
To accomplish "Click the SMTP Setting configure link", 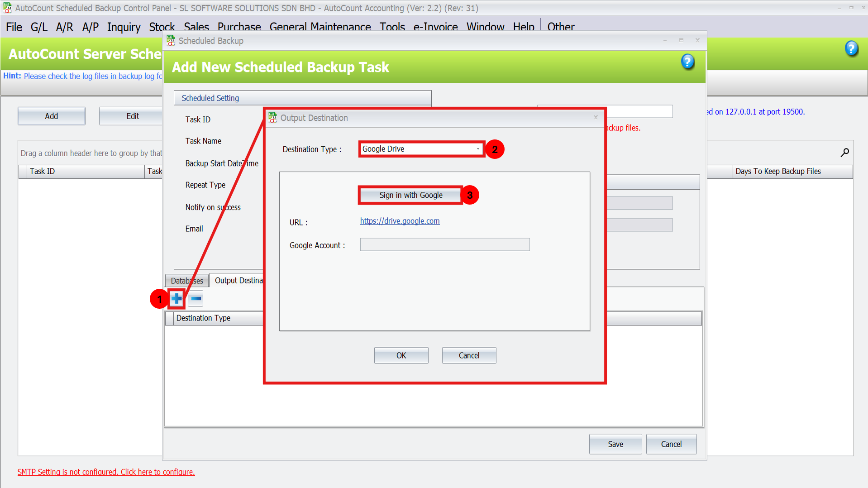I will tap(106, 472).
